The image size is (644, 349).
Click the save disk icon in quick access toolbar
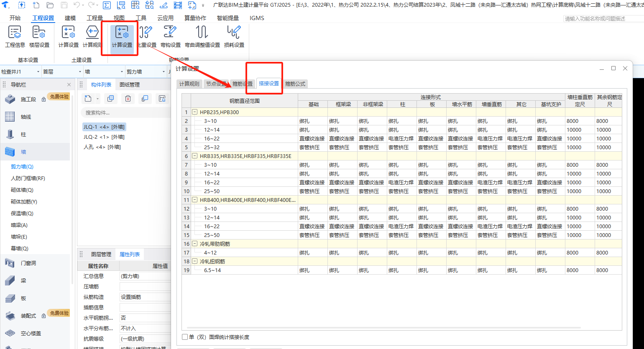[x=64, y=5]
